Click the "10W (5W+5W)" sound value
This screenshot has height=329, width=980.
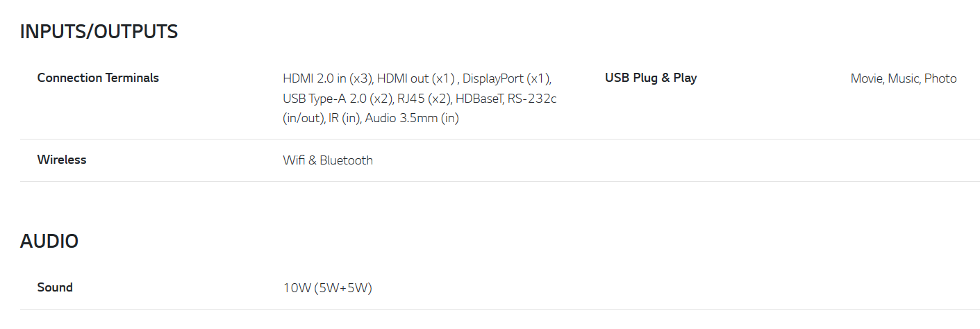(x=328, y=288)
